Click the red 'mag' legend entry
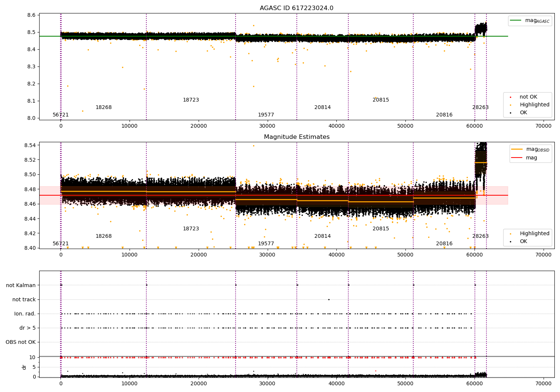560x392 pixels. (532, 158)
